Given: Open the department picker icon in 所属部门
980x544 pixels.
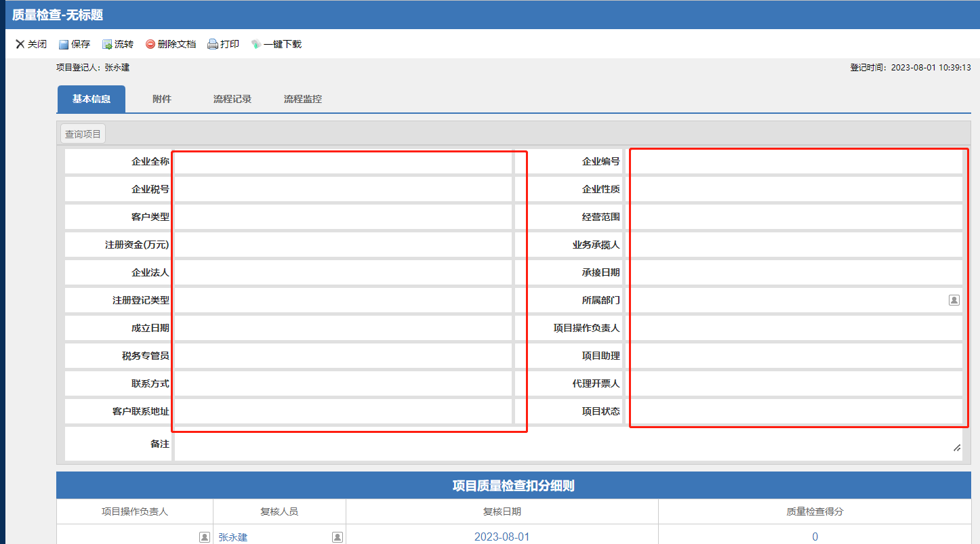Looking at the screenshot, I should (x=954, y=300).
